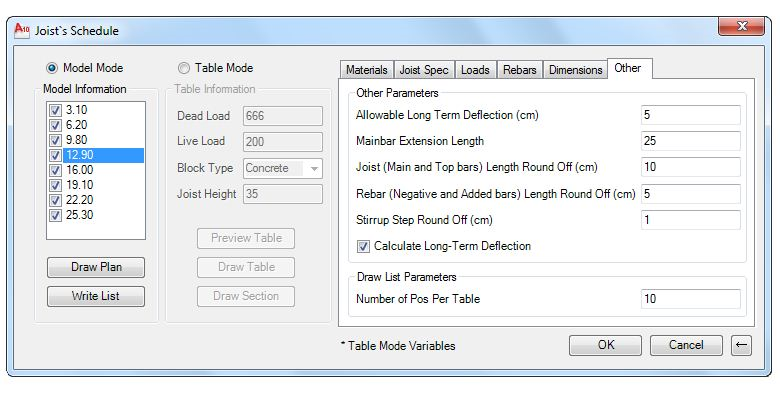780x395 pixels.
Task: Uncheck the 3.10 model checkbox
Action: pos(55,110)
